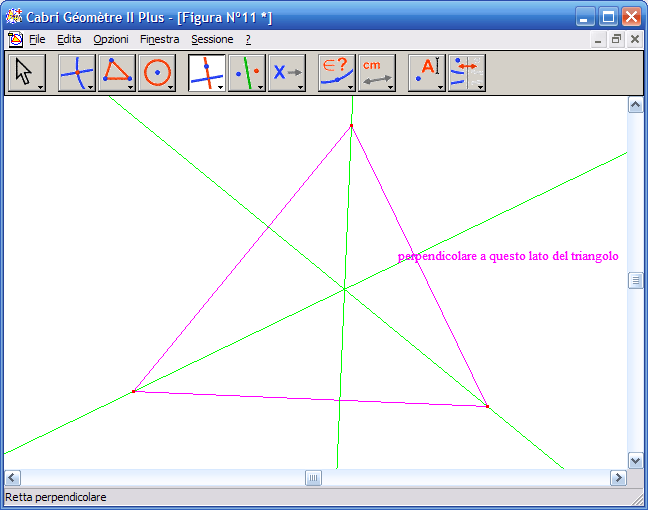Click the document icon beside File menu
Viewport: 648px width, 510px height.
(15, 39)
